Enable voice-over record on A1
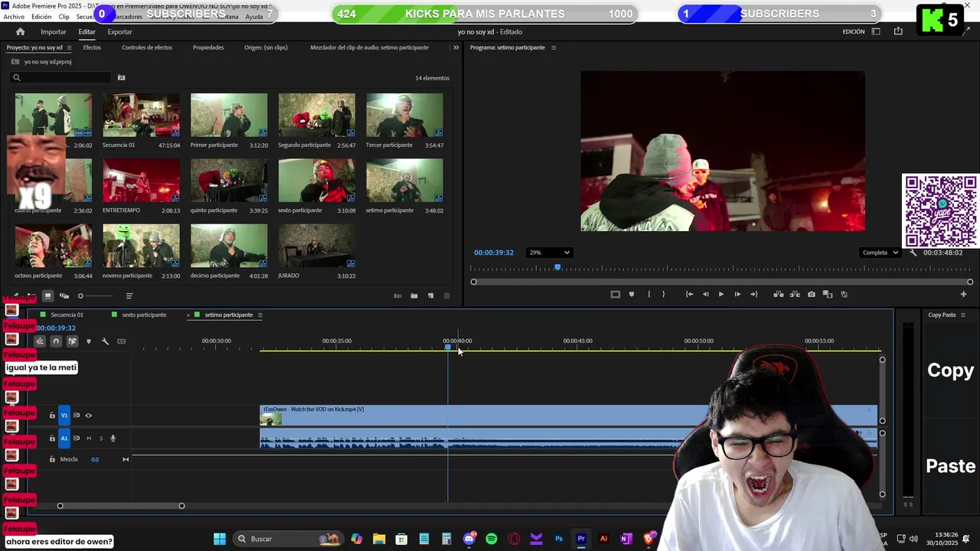Screen dimensions: 980x551 113,439
